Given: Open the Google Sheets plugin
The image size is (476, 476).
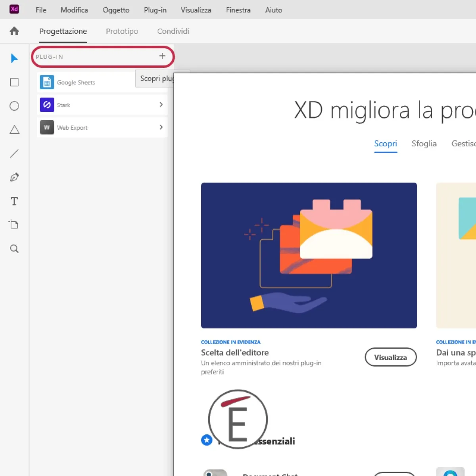Looking at the screenshot, I should (x=76, y=82).
